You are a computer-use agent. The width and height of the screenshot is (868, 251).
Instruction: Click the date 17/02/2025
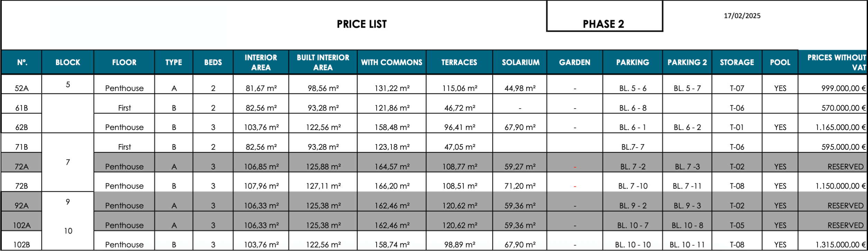click(742, 16)
